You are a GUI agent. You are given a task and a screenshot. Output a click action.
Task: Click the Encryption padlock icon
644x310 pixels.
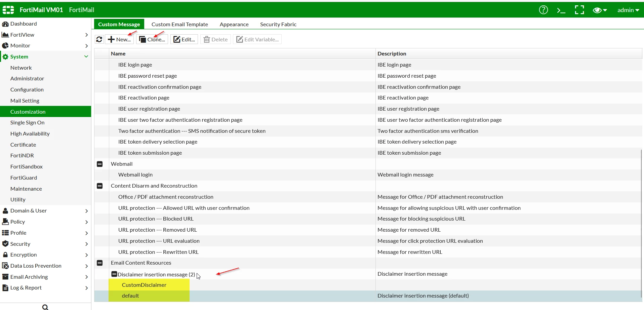pos(5,255)
